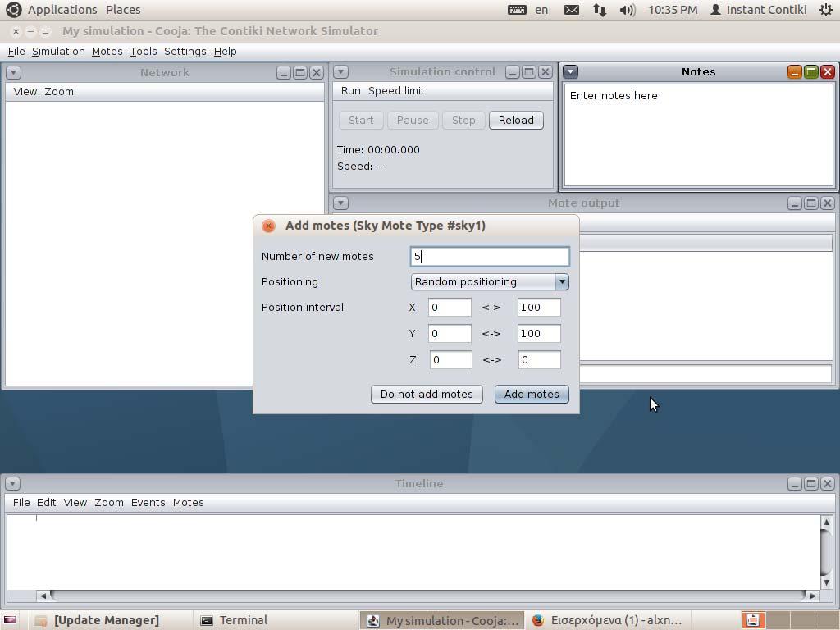Click the show desktop icon in taskbar
The image size is (840, 630).
10,620
